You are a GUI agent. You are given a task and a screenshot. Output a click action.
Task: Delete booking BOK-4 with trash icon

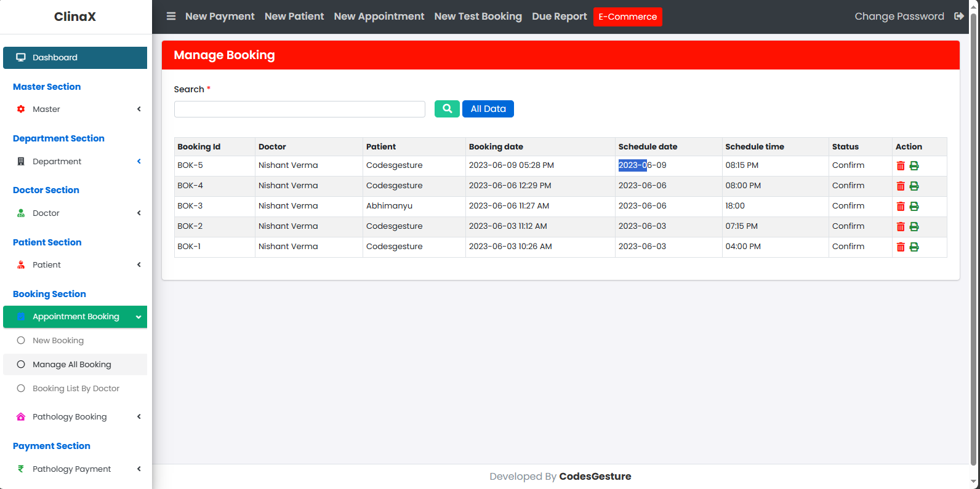pos(901,186)
